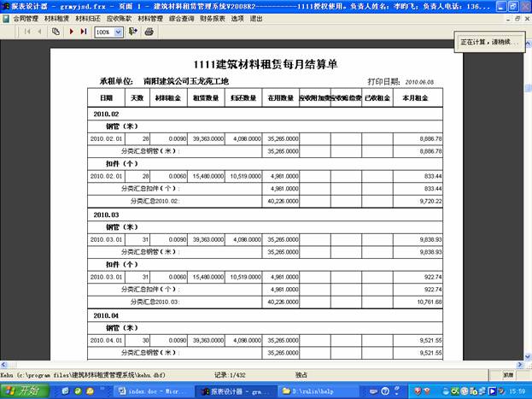
Task: Open the 综合查询 menu
Action: pos(181,17)
